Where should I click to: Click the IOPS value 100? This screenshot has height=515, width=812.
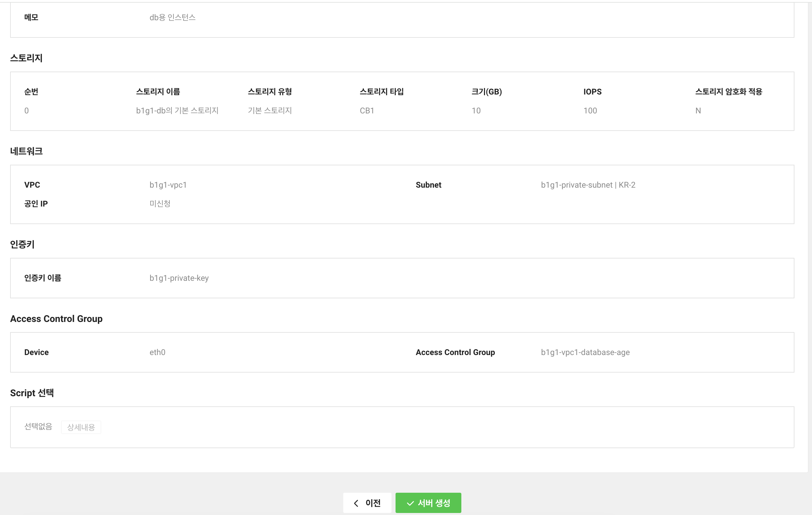click(x=590, y=111)
